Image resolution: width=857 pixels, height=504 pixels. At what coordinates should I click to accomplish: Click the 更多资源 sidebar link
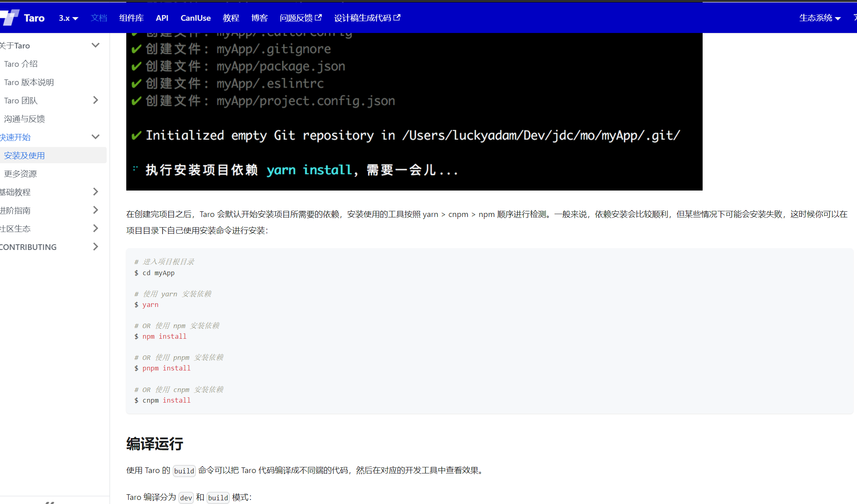click(x=20, y=173)
